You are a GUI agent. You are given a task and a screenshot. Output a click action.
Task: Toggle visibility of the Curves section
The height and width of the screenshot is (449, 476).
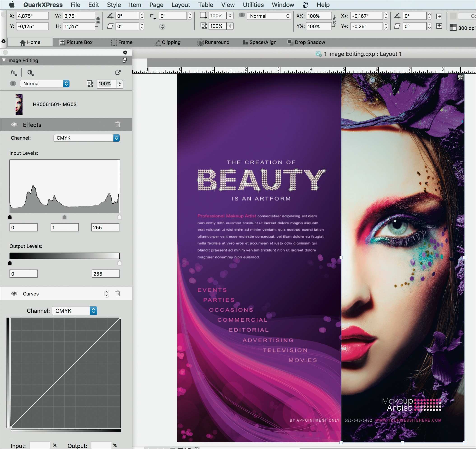tap(14, 294)
